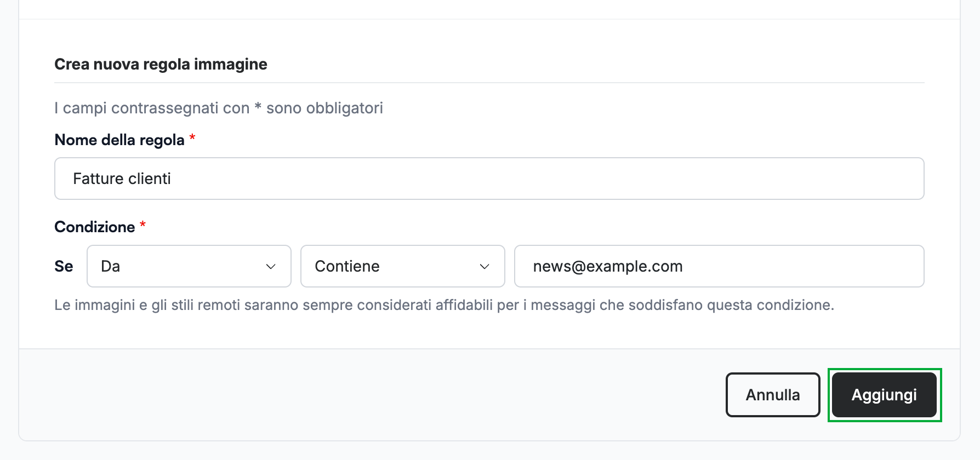Click the Crea nuova regola immagine heading
Screen dimensions: 980x460
pos(161,64)
